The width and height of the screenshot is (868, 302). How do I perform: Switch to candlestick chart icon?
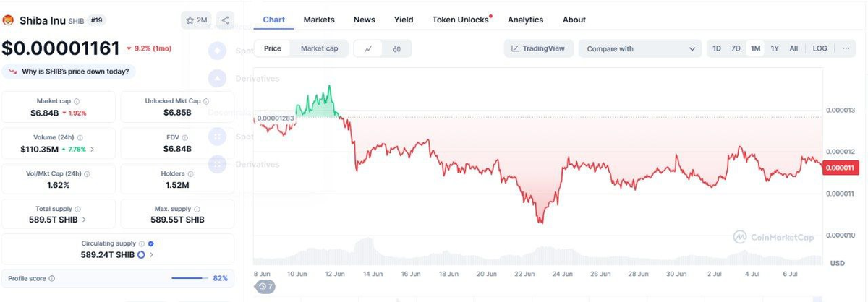(x=396, y=48)
